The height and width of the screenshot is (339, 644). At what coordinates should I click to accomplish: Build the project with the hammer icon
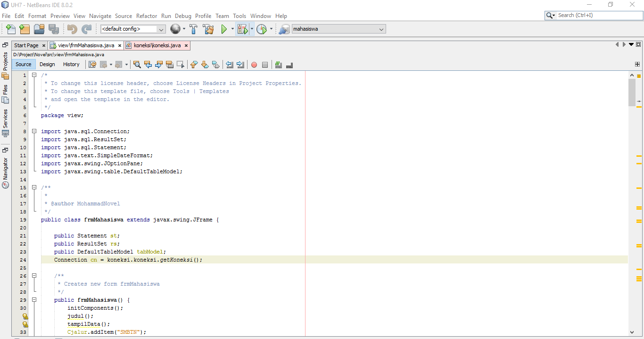tap(193, 29)
